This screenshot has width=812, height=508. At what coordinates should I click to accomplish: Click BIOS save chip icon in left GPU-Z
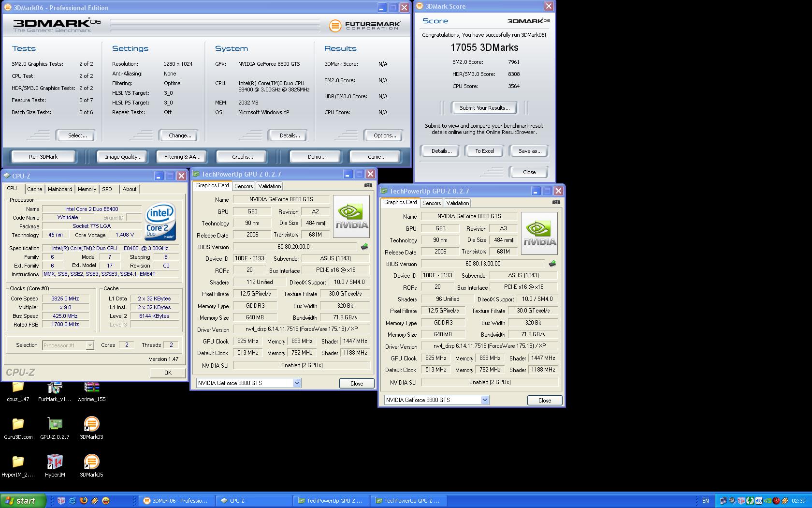pos(364,247)
